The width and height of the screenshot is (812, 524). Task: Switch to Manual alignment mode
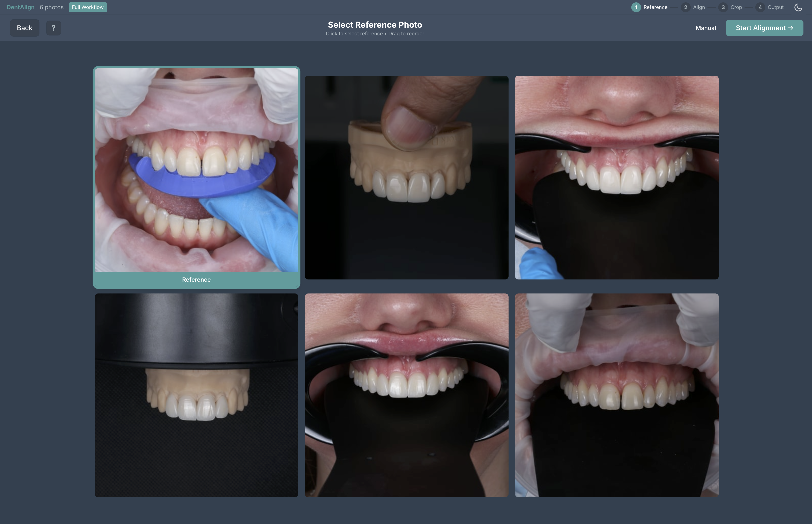pos(706,28)
